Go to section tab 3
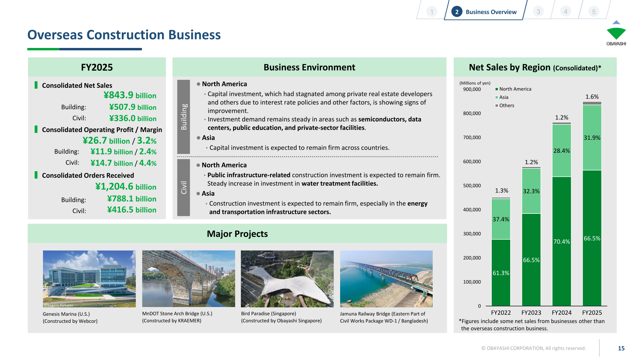 (x=538, y=11)
